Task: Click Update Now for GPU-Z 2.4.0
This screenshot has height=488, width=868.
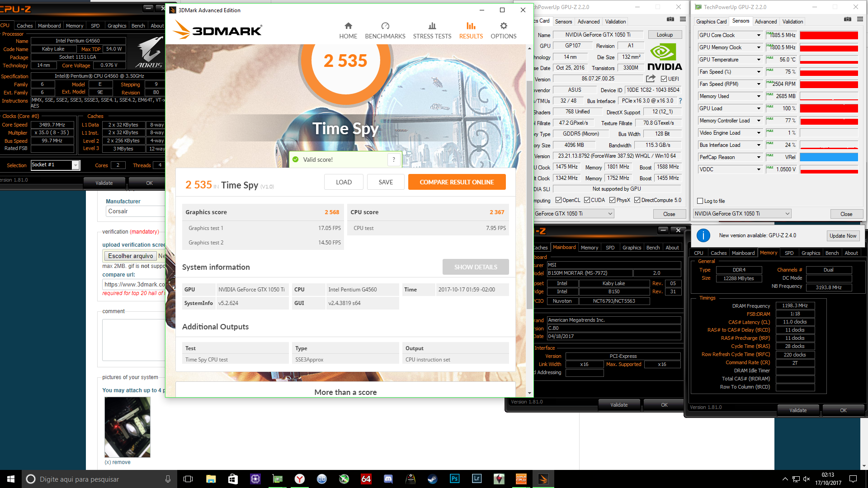Action: [x=843, y=236]
